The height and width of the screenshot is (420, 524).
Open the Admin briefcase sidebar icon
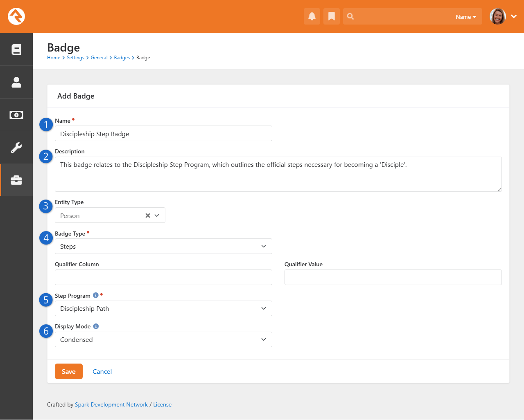click(16, 180)
